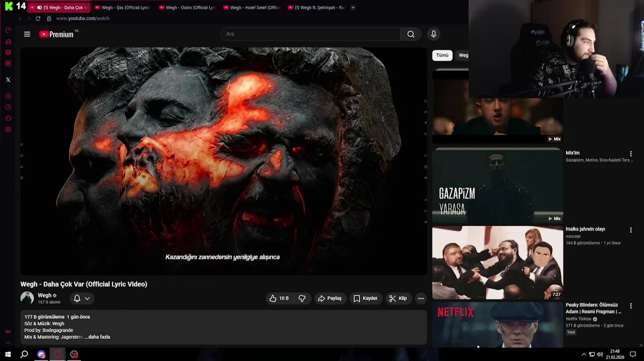The width and height of the screenshot is (644, 361).
Task: Open the htalks jahrein olayı video thumbnail
Action: tap(497, 263)
